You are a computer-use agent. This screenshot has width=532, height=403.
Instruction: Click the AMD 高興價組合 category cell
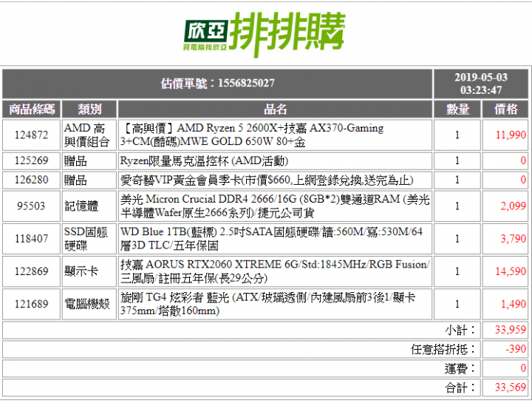pyautogui.click(x=89, y=135)
